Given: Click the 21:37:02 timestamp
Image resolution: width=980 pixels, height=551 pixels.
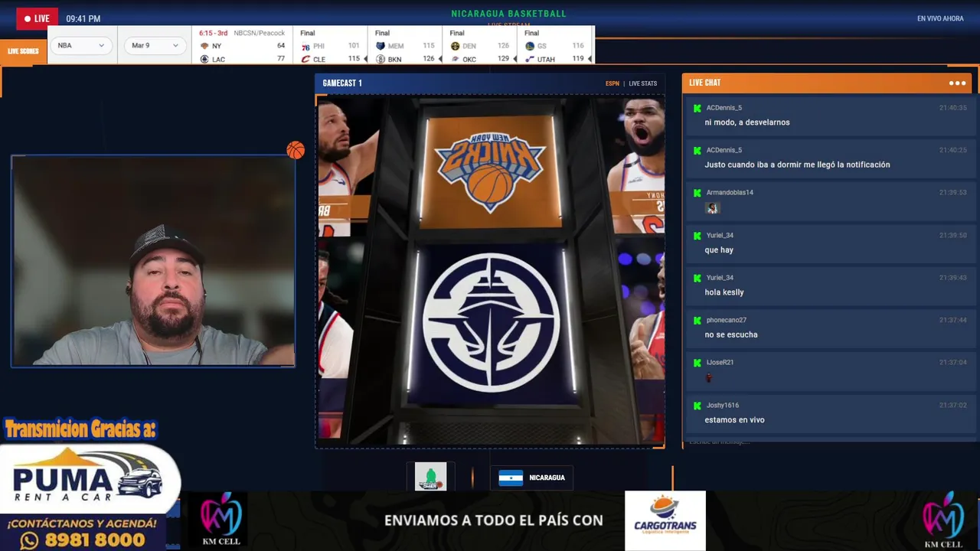Looking at the screenshot, I should click(x=953, y=406).
